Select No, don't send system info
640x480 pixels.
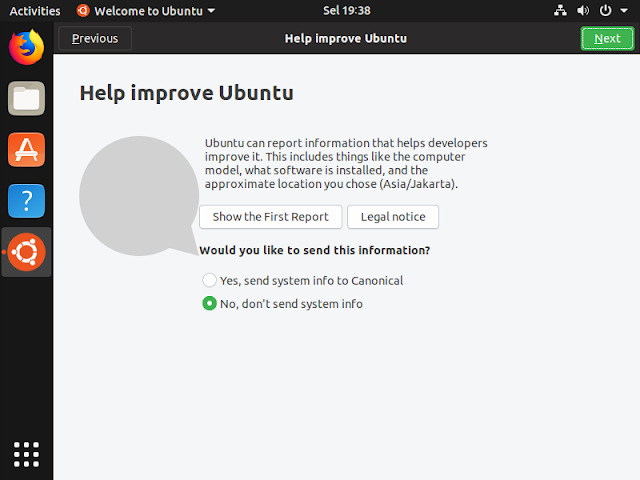[282, 304]
